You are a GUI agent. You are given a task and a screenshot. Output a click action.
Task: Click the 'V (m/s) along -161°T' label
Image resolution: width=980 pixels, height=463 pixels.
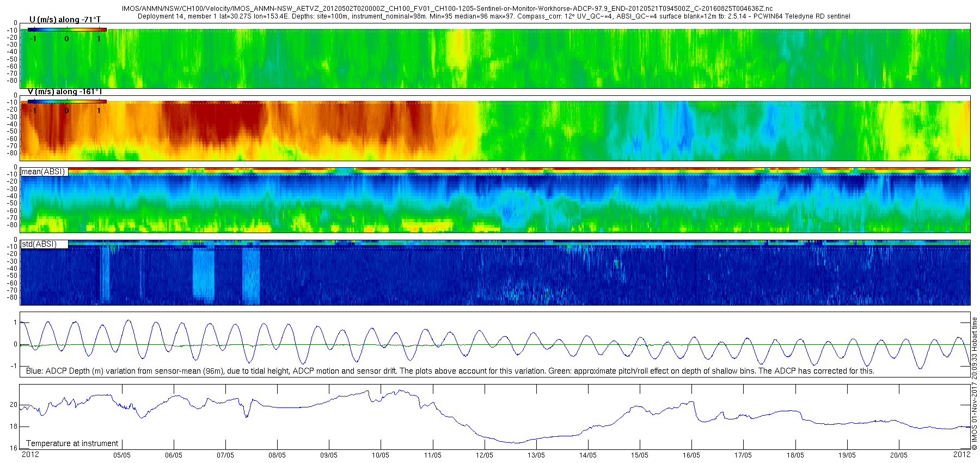click(65, 92)
